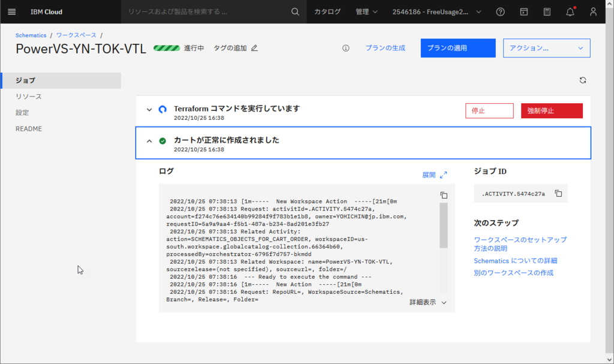This screenshot has width=614, height=364.
Task: Click the expand arrows icon next to 展開
Action: 443,175
